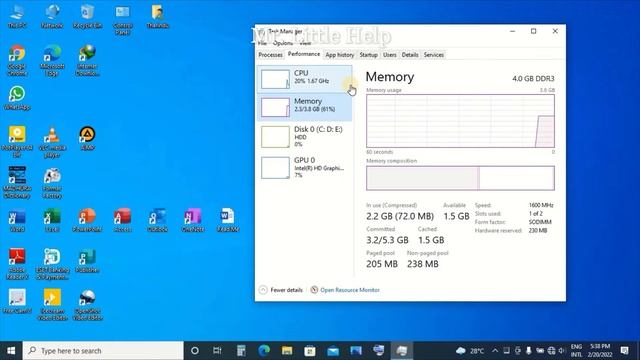Image resolution: width=640 pixels, height=360 pixels.
Task: Switch to the App history tab
Action: pyautogui.click(x=340, y=55)
